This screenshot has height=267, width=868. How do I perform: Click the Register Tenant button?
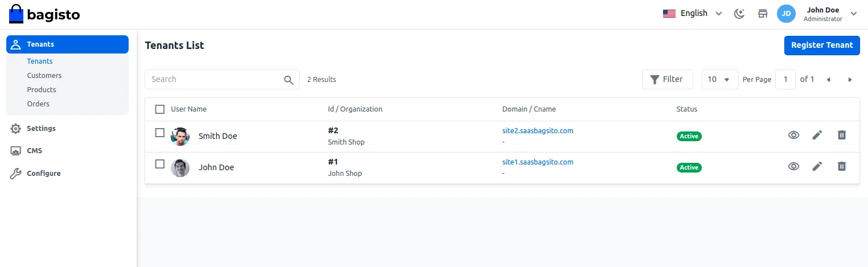point(822,46)
